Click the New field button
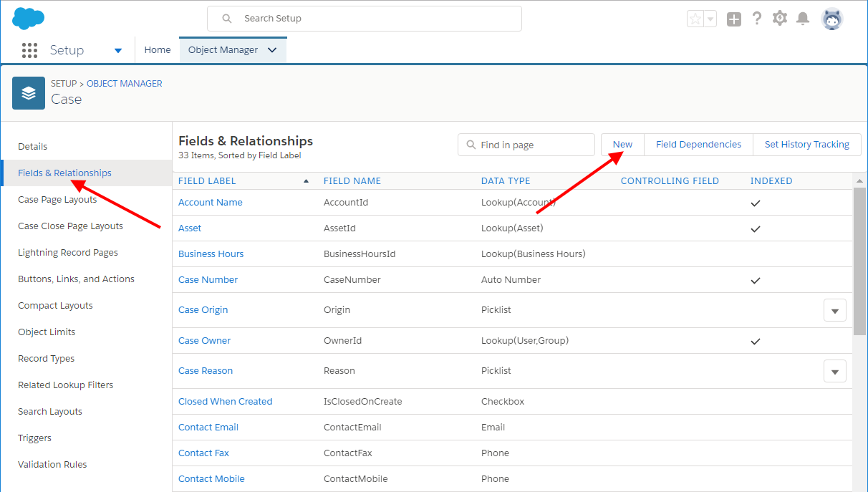The width and height of the screenshot is (868, 492). coord(622,144)
